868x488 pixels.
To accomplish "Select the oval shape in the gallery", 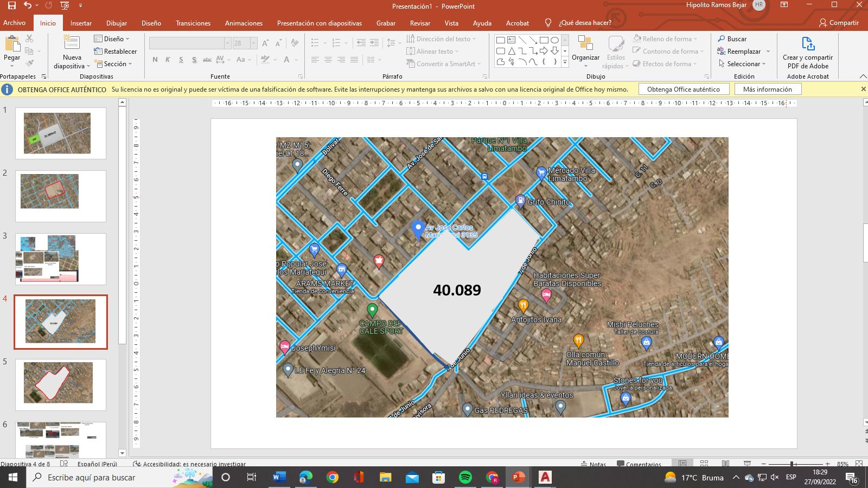I will tap(554, 40).
